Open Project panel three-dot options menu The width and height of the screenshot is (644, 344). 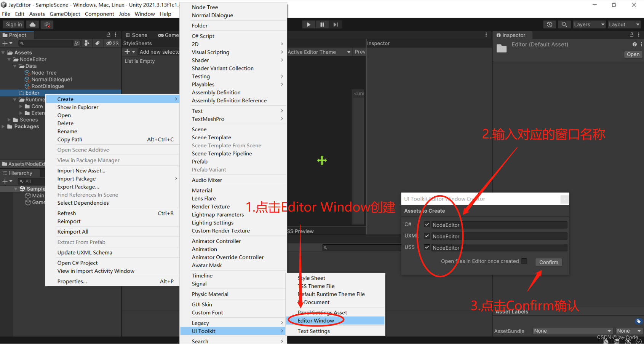pos(116,35)
